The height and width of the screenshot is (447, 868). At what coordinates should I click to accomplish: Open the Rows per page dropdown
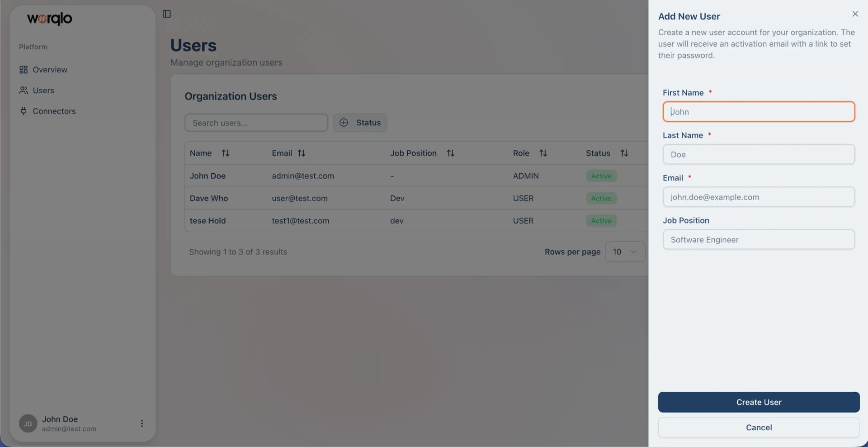(625, 252)
